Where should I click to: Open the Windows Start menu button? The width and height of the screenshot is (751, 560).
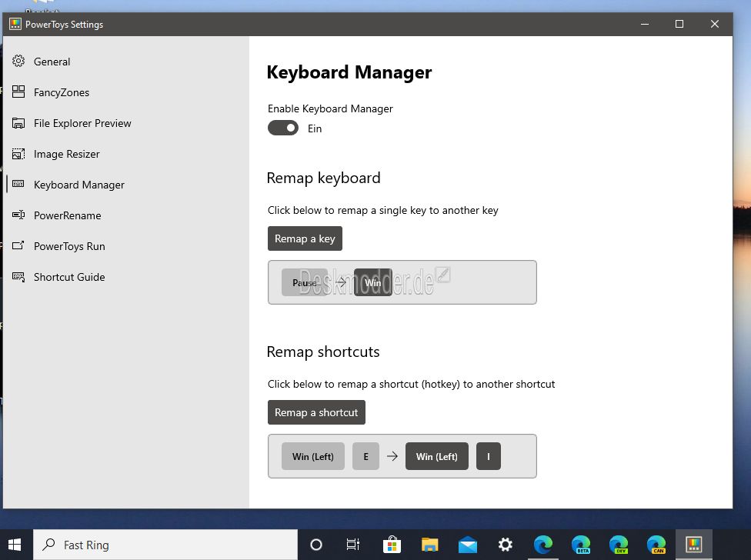pos(15,545)
